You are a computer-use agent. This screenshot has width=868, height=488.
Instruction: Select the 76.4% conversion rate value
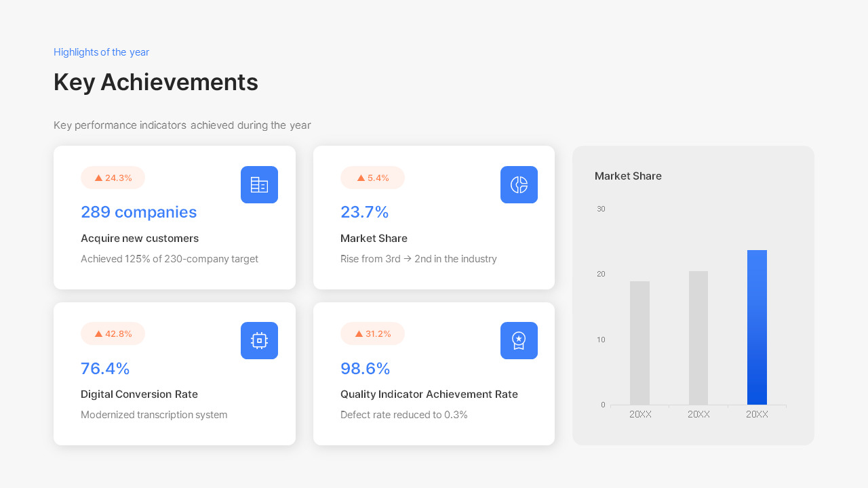click(x=105, y=368)
